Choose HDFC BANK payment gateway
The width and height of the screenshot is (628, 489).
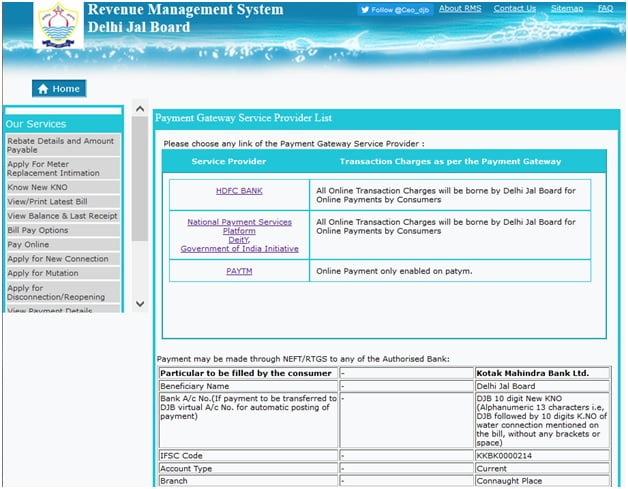(239, 191)
